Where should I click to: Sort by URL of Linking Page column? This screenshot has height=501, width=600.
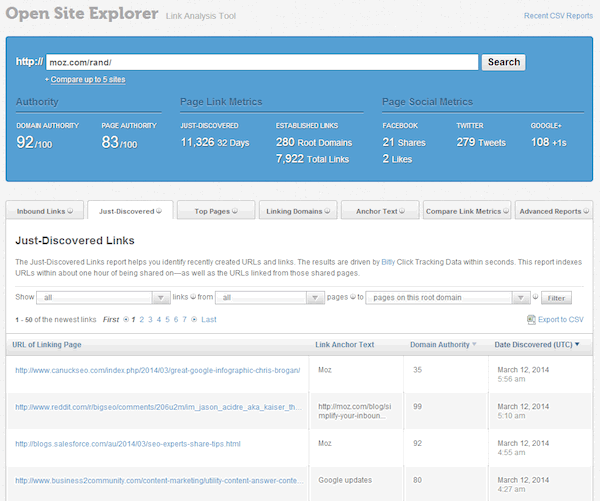coord(47,344)
